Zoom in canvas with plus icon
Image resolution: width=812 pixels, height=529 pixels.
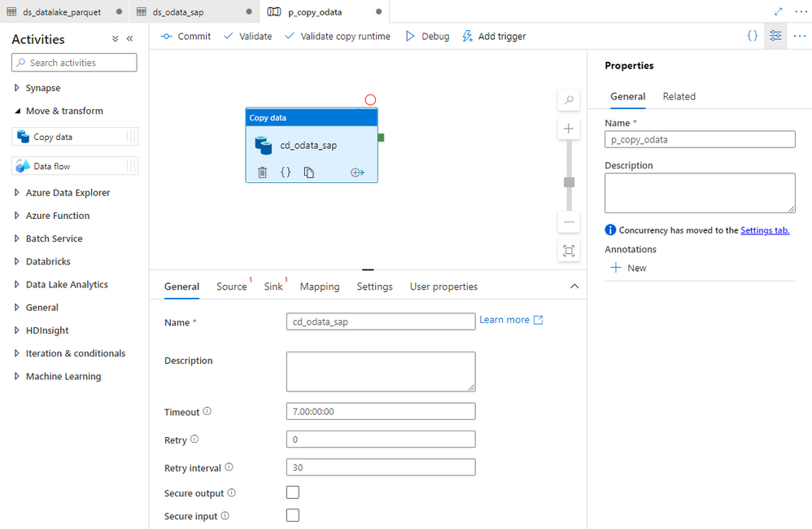coord(569,129)
